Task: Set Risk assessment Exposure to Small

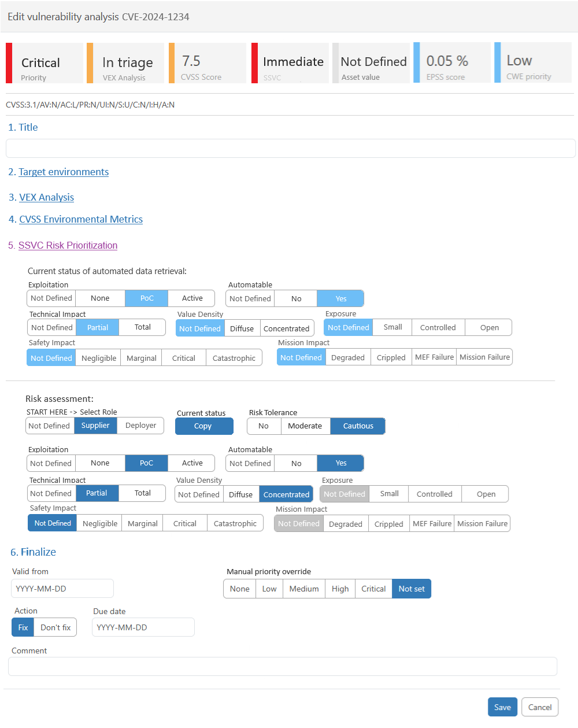Action: click(389, 494)
